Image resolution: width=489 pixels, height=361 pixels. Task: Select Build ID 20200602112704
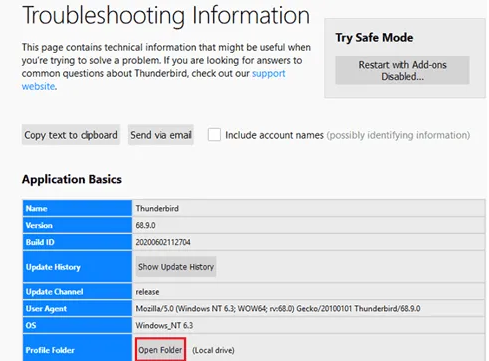(163, 242)
